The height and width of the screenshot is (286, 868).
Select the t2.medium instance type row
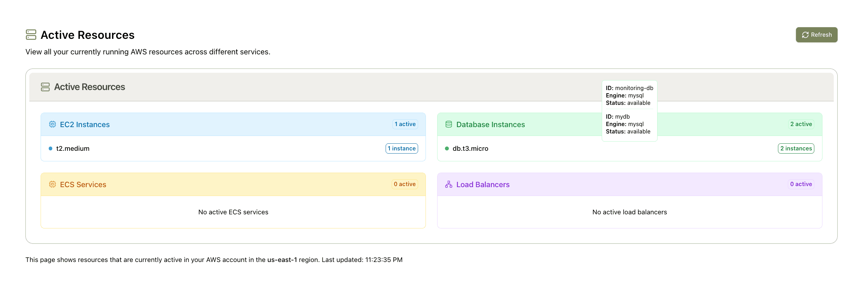[x=233, y=149]
